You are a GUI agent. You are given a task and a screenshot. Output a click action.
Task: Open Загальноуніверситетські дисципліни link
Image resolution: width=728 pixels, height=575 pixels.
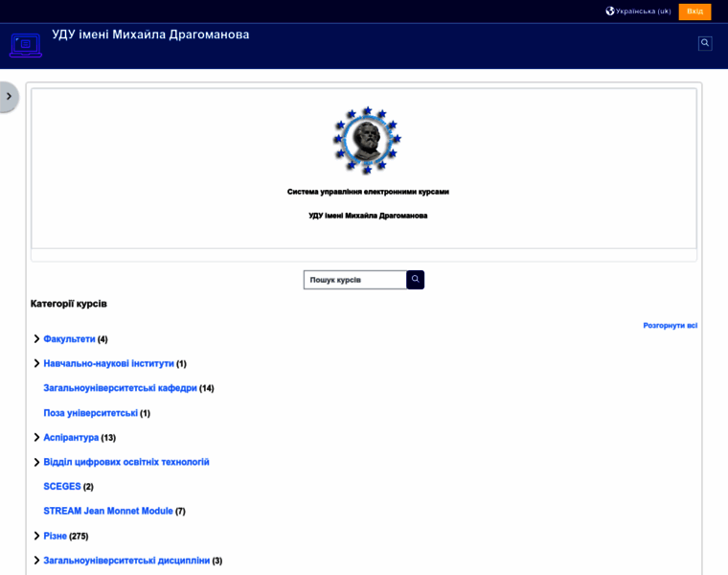point(126,561)
